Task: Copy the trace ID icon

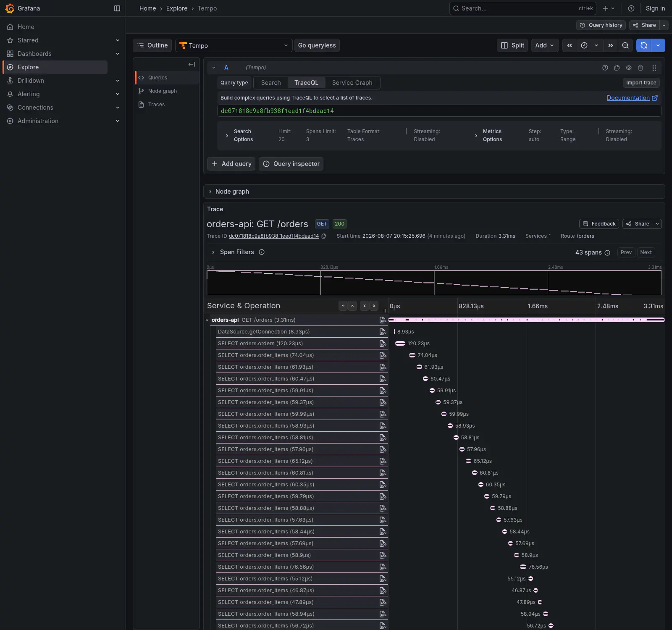Action: [x=324, y=236]
